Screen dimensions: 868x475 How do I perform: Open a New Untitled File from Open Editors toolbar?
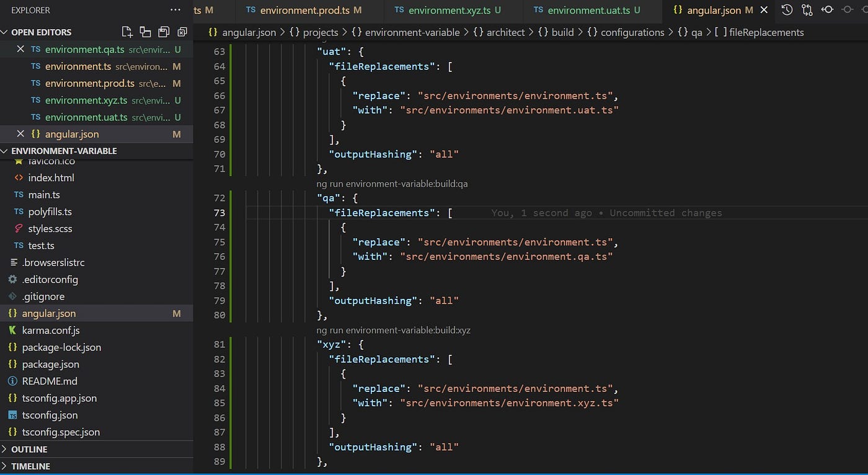pos(127,32)
